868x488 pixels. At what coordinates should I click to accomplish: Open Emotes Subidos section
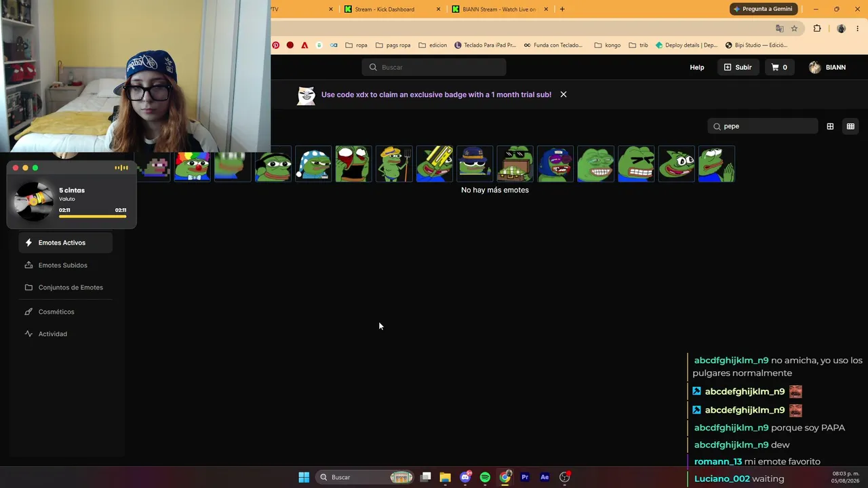pos(66,265)
